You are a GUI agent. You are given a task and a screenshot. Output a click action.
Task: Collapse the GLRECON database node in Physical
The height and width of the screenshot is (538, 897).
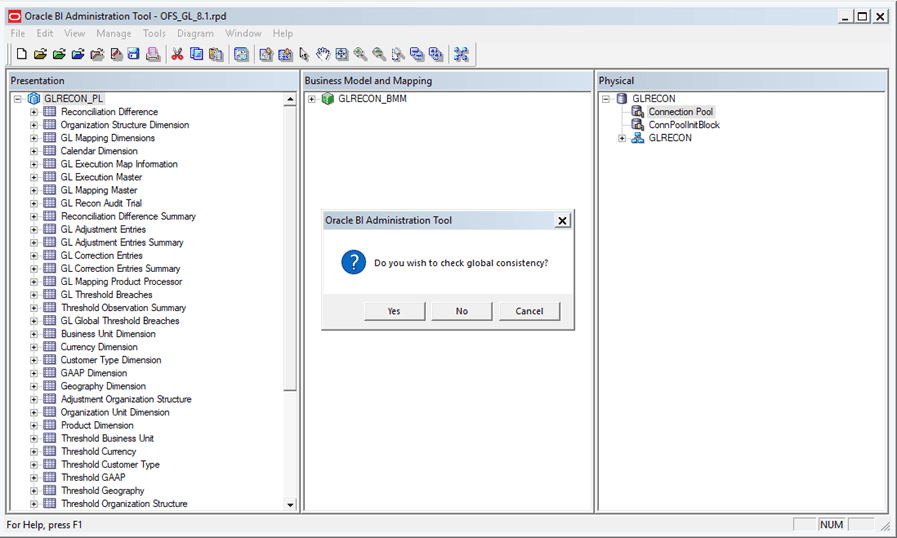pyautogui.click(x=606, y=99)
